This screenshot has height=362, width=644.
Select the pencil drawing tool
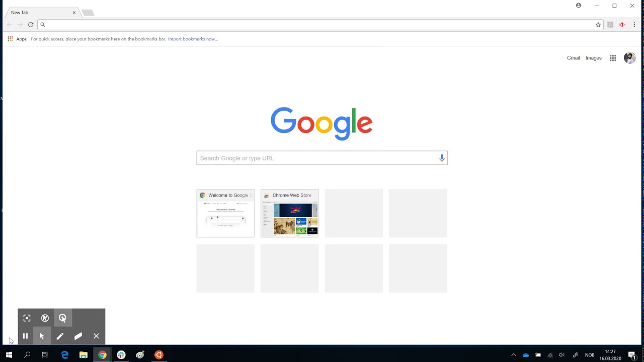[x=60, y=336]
